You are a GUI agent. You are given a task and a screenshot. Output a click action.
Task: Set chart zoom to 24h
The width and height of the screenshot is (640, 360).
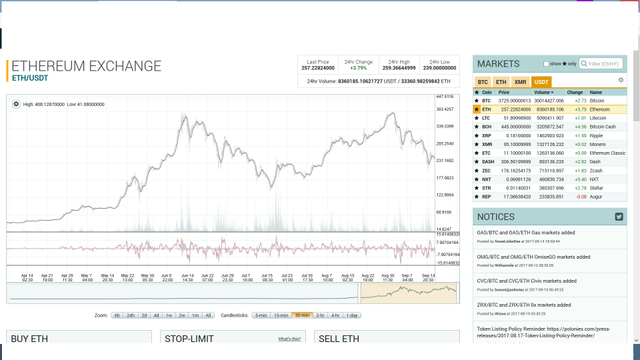pyautogui.click(x=131, y=316)
